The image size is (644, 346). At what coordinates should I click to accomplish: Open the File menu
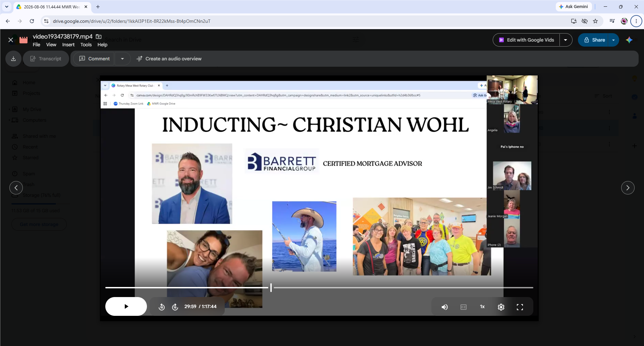(x=37, y=45)
